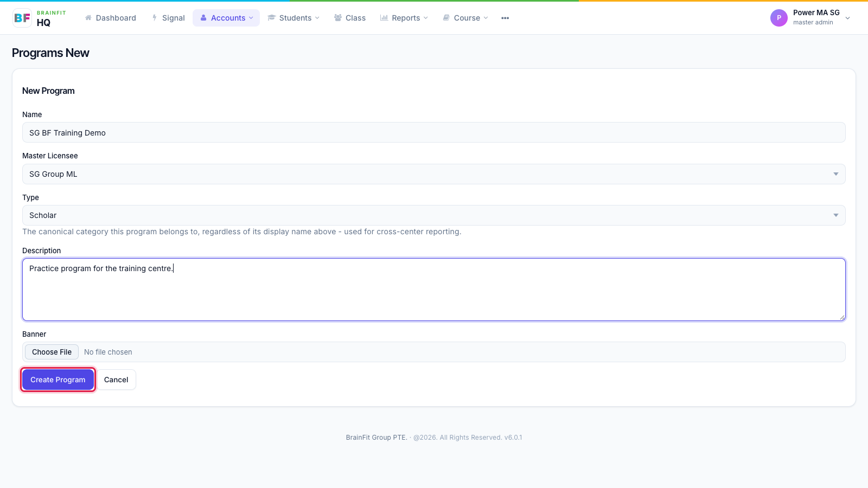Click the purple P user avatar
This screenshot has width=868, height=488.
point(779,18)
